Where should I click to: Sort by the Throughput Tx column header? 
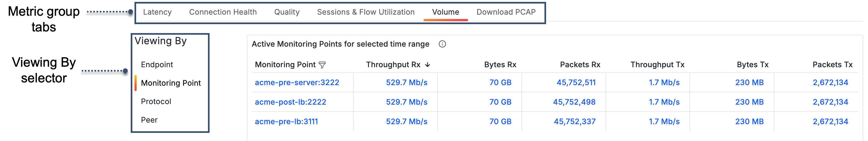coord(657,65)
